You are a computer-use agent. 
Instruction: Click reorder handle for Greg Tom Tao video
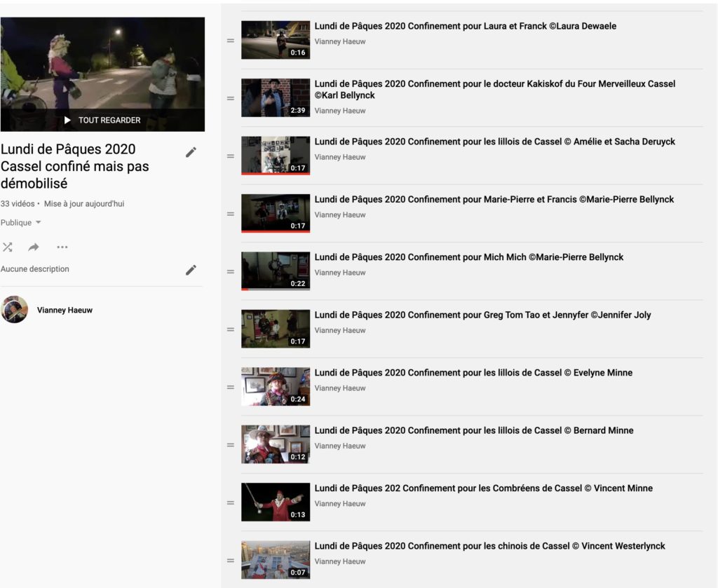(x=231, y=329)
